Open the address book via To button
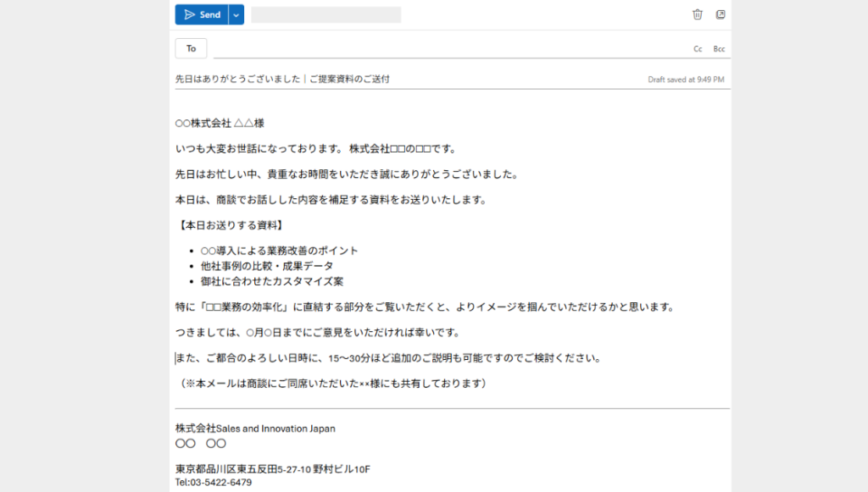This screenshot has height=492, width=868. pyautogui.click(x=191, y=48)
